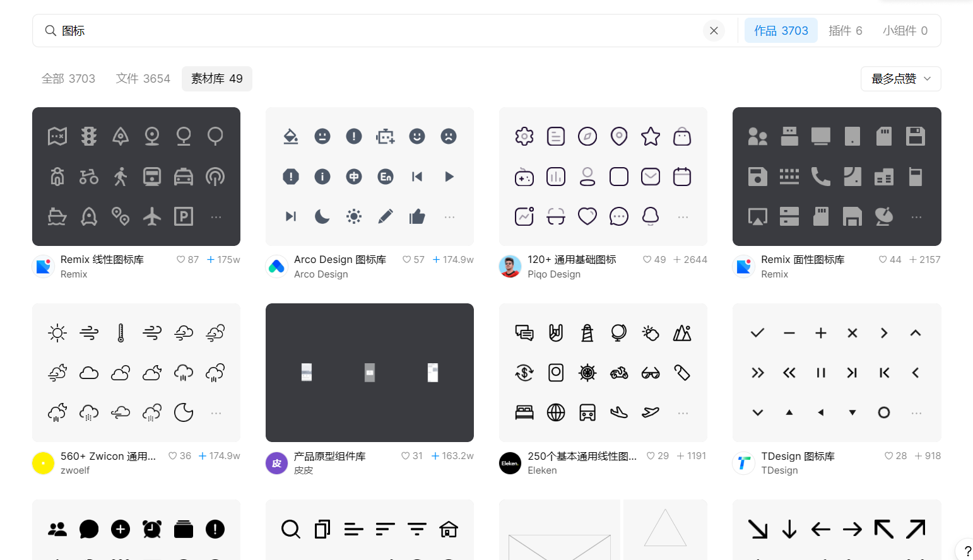Add 250个基本通用线性图标 via plus 1191

pyautogui.click(x=692, y=456)
